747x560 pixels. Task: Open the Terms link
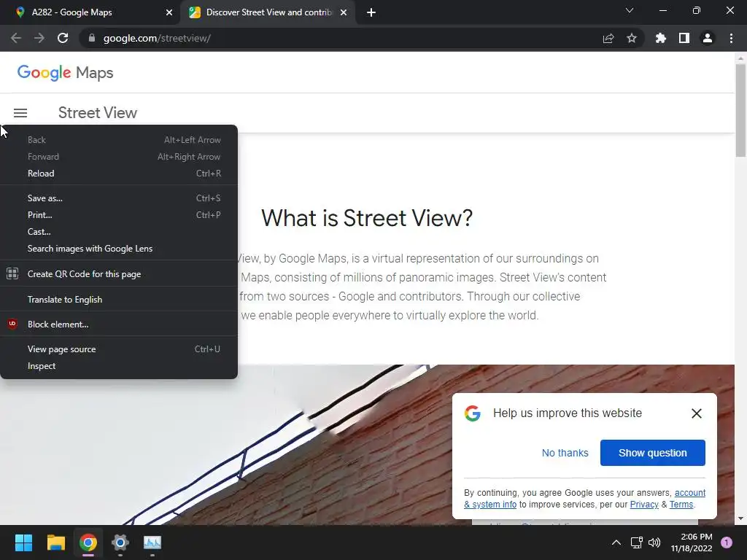click(x=681, y=505)
